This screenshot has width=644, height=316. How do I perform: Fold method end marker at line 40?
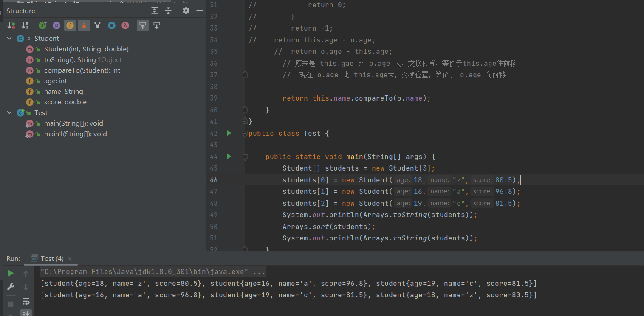click(245, 110)
